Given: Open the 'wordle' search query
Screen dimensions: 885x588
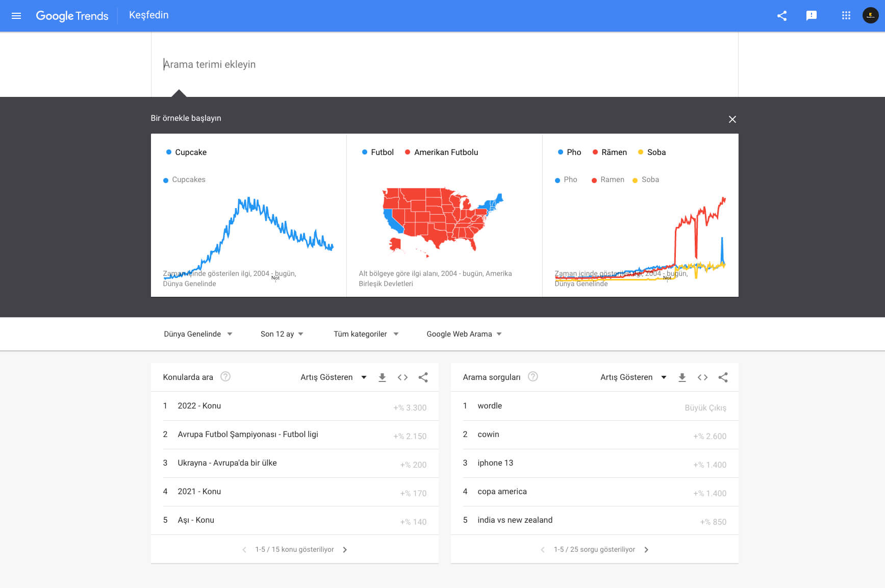Looking at the screenshot, I should pyautogui.click(x=595, y=406).
